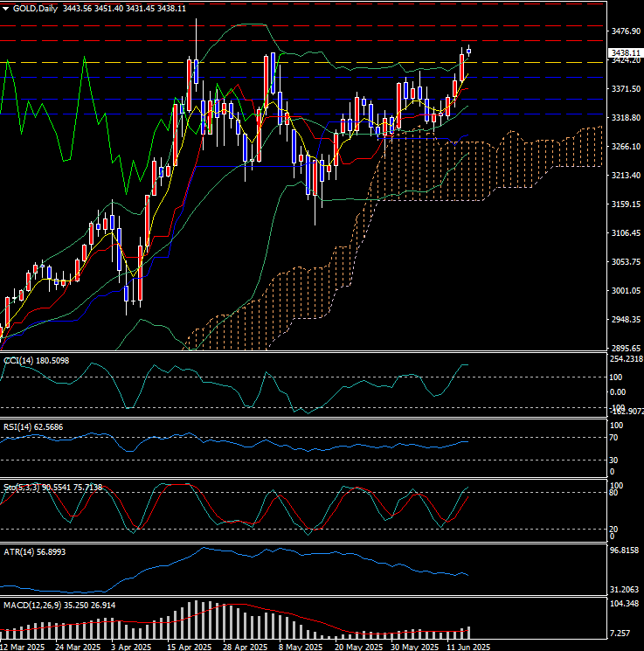Screen dimensions: 644x651
Task: Click price axis level 3476.90
Action: click(x=626, y=31)
